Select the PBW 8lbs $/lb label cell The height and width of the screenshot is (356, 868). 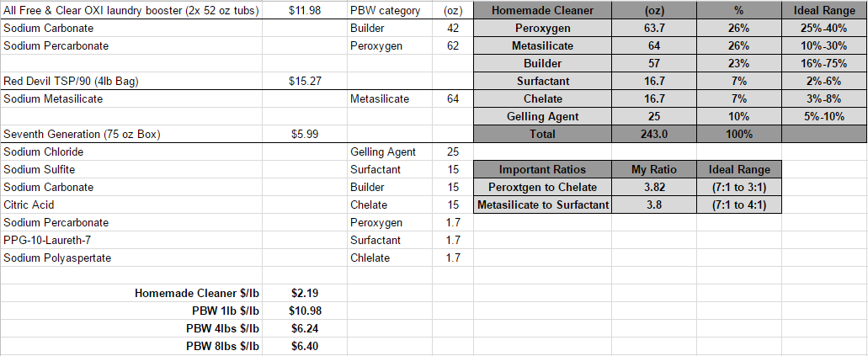[x=131, y=347]
